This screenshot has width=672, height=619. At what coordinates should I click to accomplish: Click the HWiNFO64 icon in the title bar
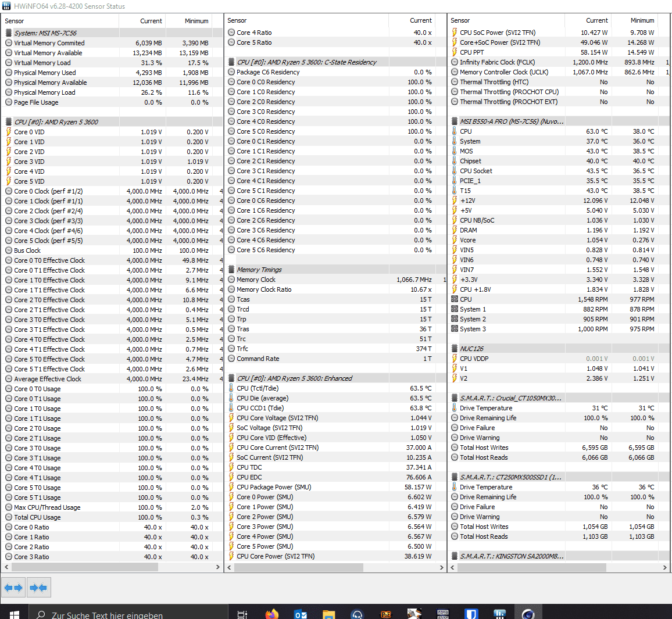(x=6, y=6)
